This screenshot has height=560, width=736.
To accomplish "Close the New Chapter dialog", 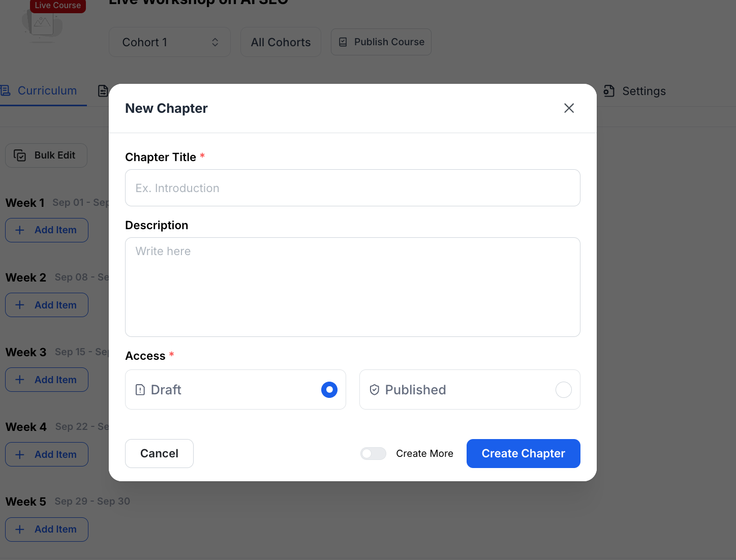I will pos(569,108).
